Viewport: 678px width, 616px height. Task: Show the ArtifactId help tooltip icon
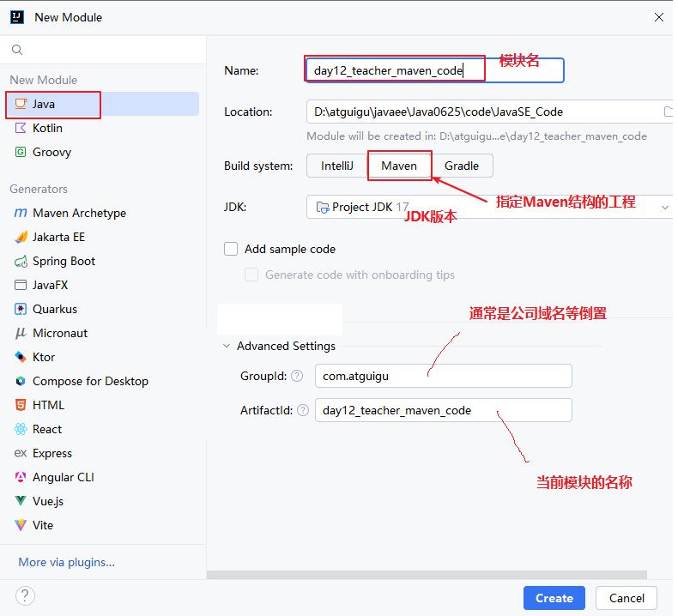coord(303,410)
